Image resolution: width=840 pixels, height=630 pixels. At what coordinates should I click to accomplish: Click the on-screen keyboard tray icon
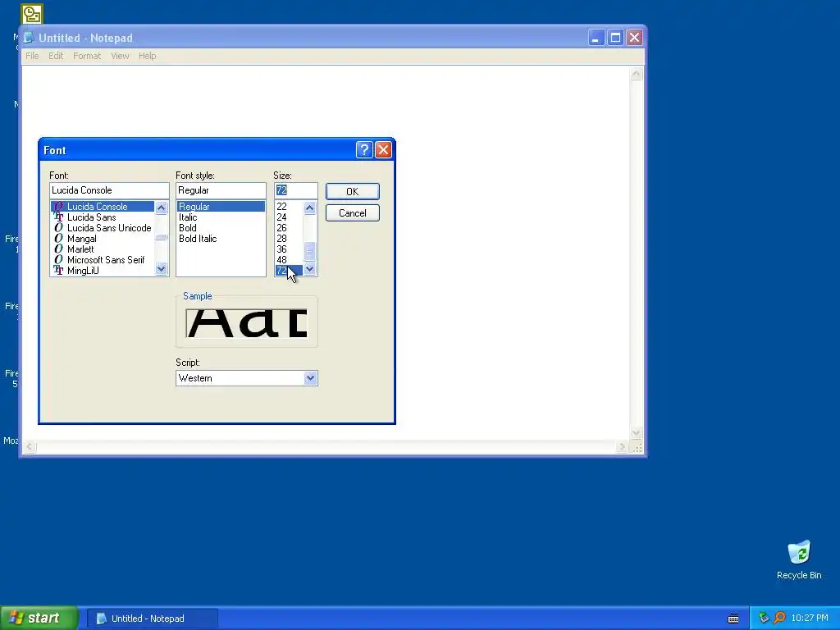point(733,619)
